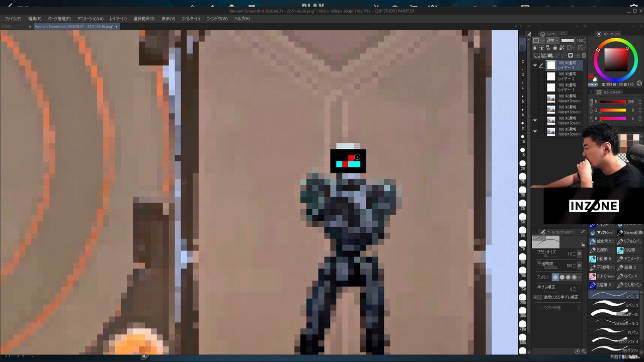This screenshot has height=362, width=644.
Task: Select the red main color swatch
Action: pos(591,76)
